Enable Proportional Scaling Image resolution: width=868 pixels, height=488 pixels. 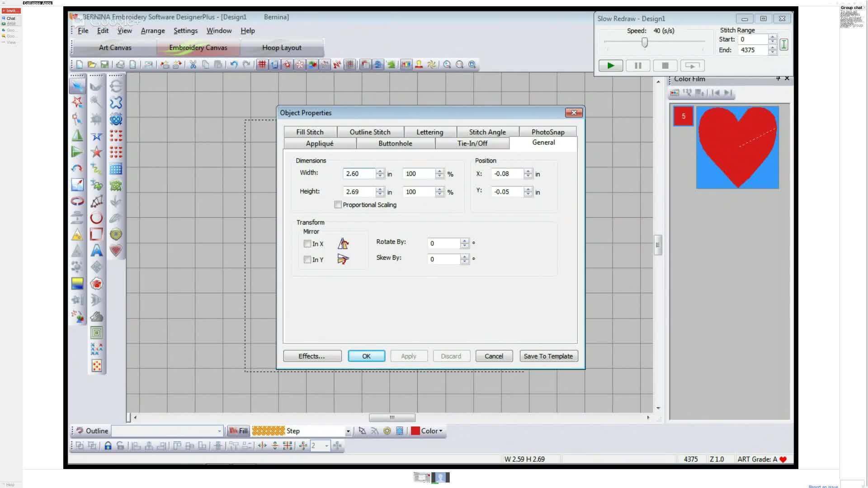(x=338, y=205)
